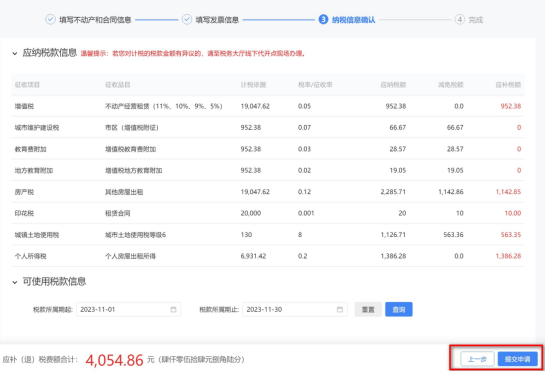Click the 重置 reset button
Image resolution: width=546 pixels, height=372 pixels.
pyautogui.click(x=368, y=310)
